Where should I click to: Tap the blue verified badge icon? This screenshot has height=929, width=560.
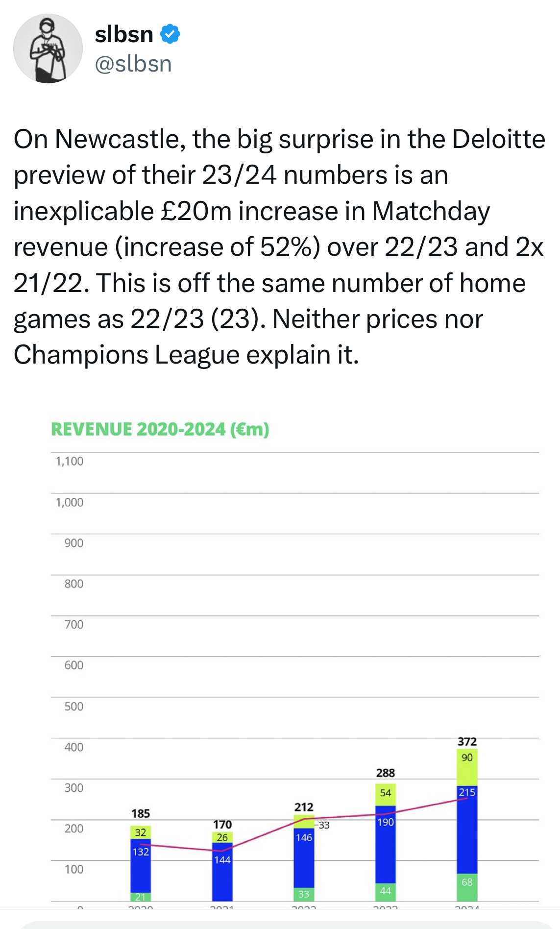click(170, 34)
